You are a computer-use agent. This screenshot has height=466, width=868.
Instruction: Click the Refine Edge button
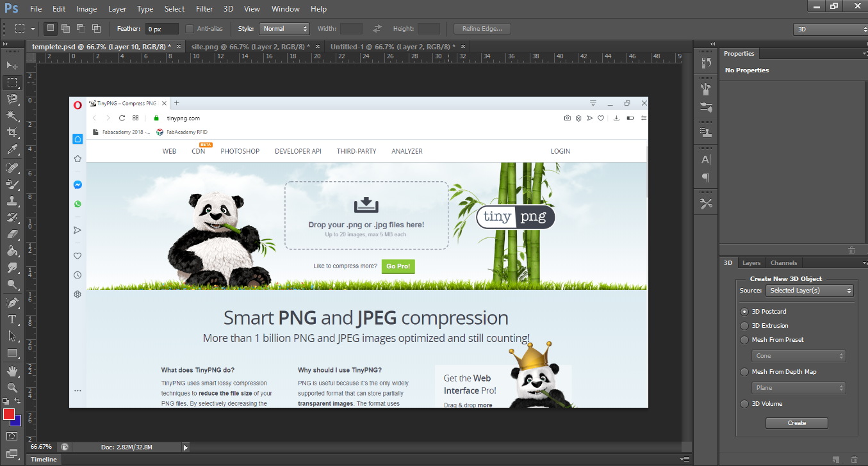coord(482,29)
